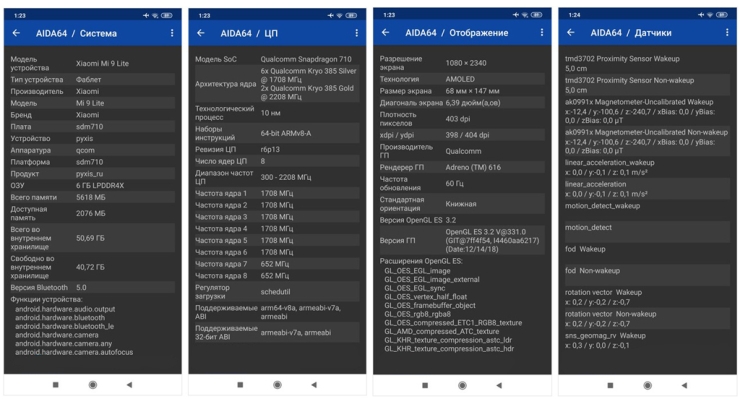Select 'tmd3702 Proximity Sensor Wakeup' sensor entry
The width and height of the screenshot is (740, 399).
[x=622, y=59]
